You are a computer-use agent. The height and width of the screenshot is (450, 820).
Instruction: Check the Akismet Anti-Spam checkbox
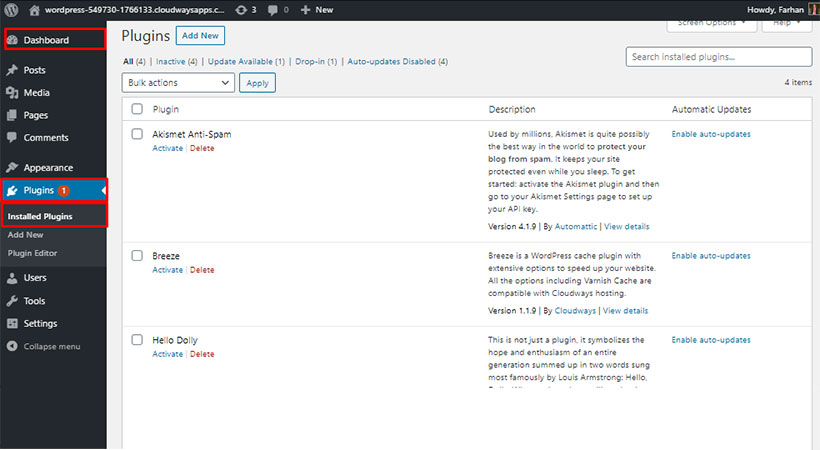[137, 134]
